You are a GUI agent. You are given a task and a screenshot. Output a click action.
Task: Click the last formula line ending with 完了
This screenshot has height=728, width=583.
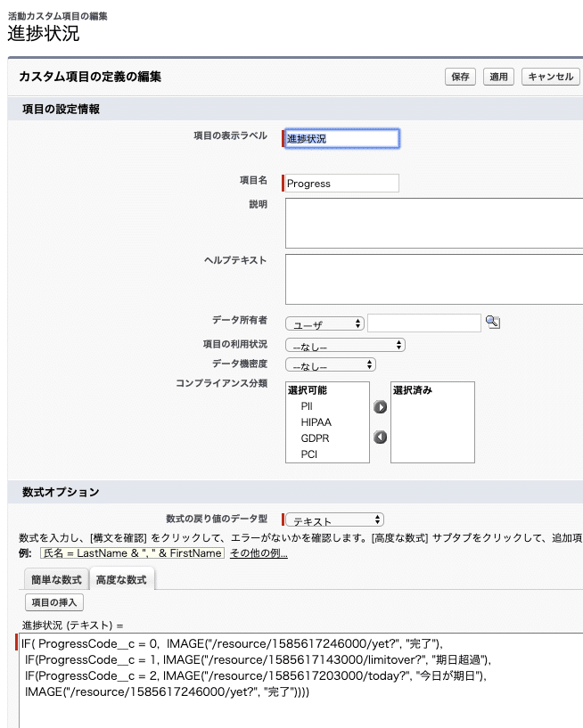[167, 691]
